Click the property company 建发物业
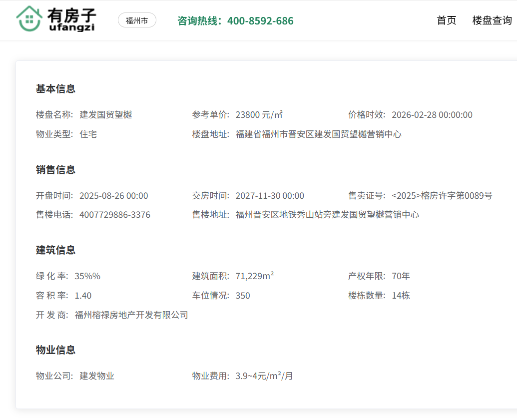517x420 pixels. (x=97, y=376)
